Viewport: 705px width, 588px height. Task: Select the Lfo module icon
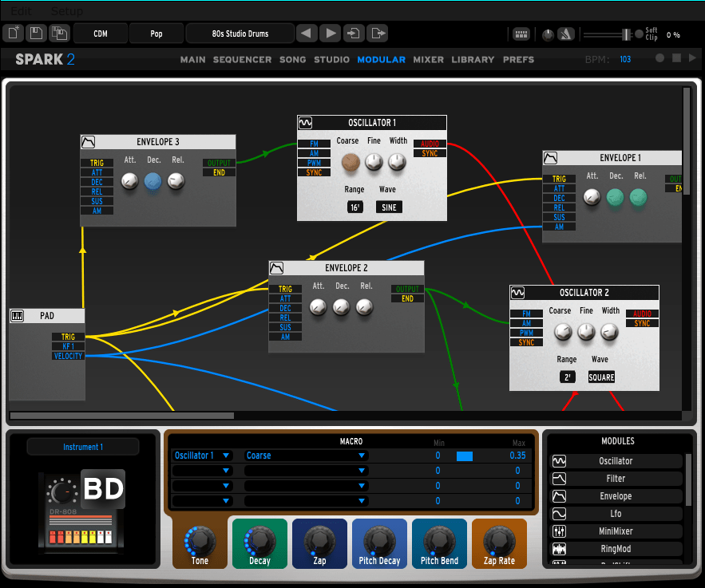pos(559,513)
